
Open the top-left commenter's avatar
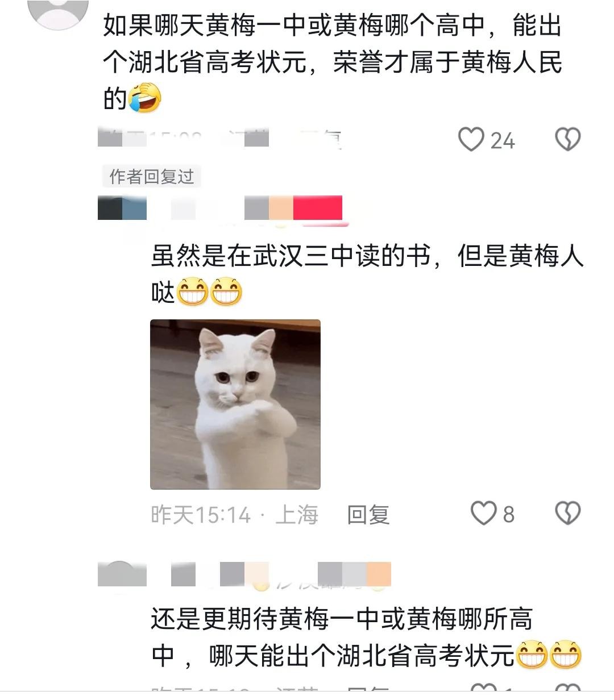[x=59, y=10]
